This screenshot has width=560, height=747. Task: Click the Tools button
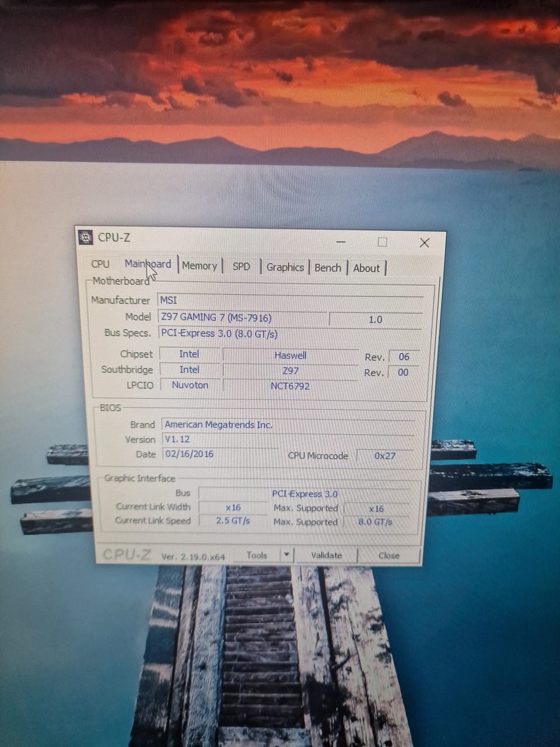click(257, 555)
